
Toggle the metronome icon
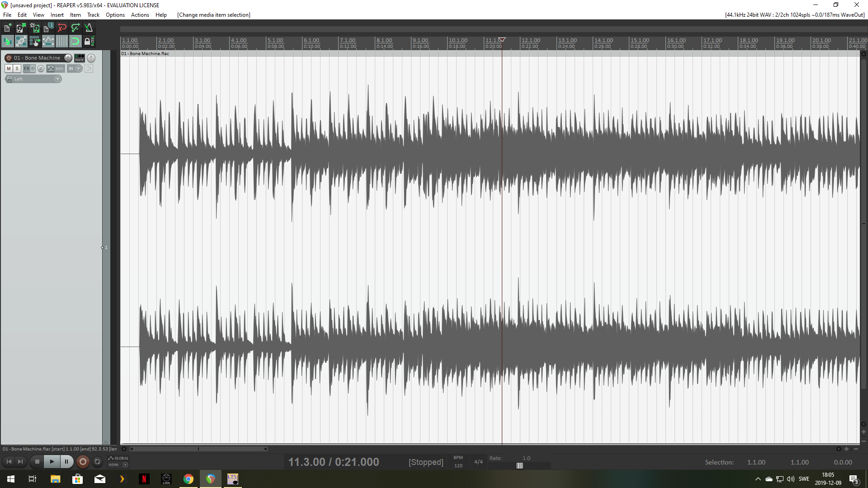pos(89,28)
